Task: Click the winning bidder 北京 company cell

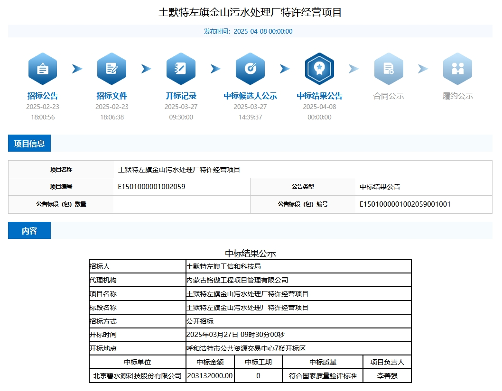Action: click(137, 376)
